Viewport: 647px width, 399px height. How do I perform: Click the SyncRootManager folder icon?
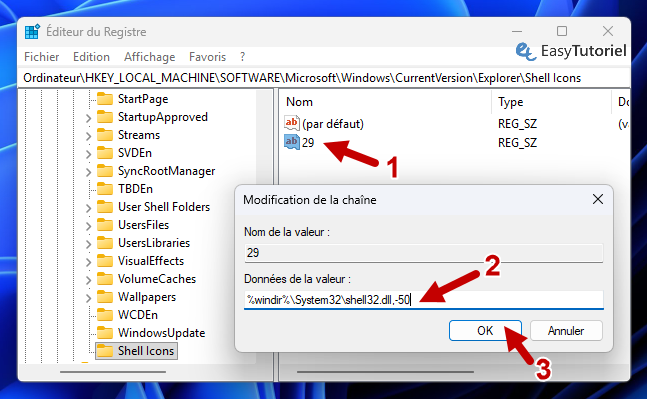(105, 171)
